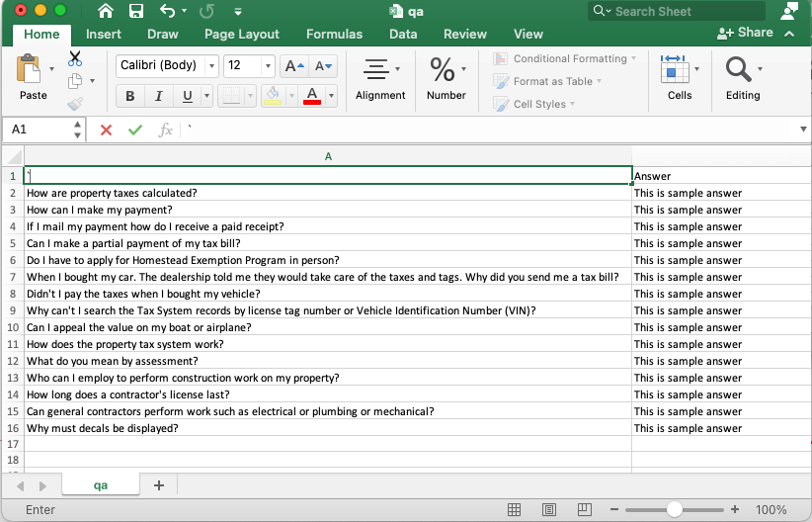Cancel the entry with the red X
This screenshot has width=812, height=522.
click(106, 130)
